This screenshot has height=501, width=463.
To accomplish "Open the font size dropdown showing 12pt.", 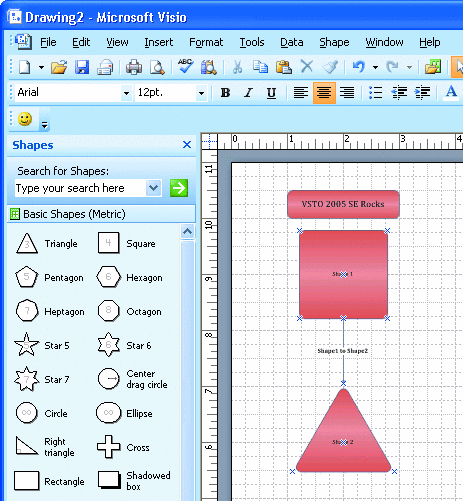I will point(201,93).
